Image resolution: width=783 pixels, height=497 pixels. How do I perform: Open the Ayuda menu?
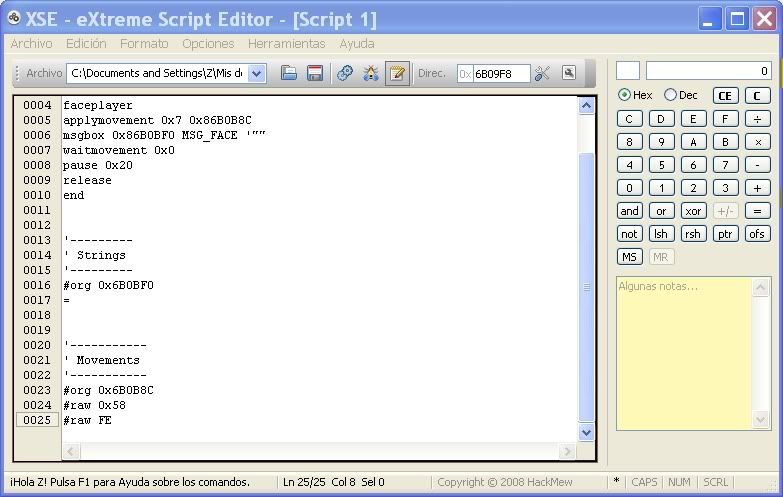coord(357,44)
